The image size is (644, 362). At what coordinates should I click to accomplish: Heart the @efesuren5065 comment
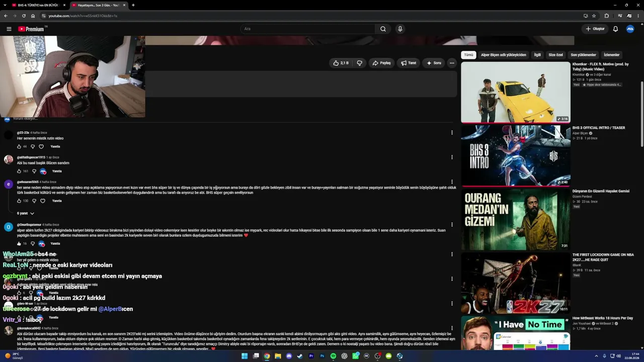[43, 201]
